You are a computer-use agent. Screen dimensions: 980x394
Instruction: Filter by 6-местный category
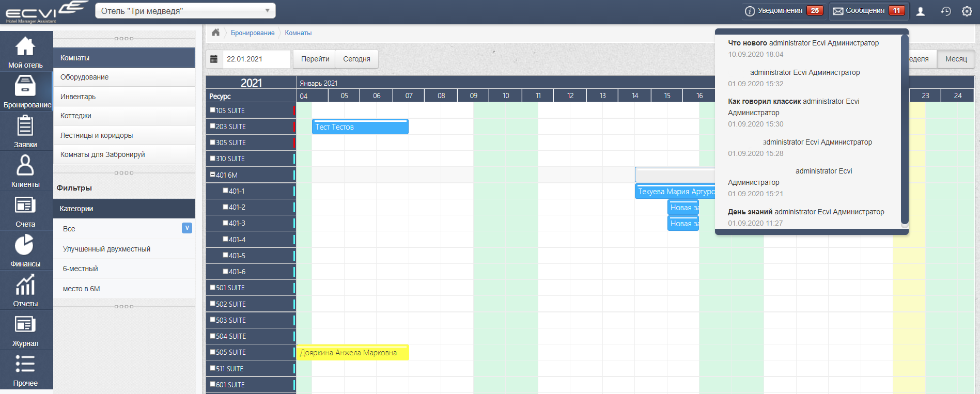tap(124, 269)
